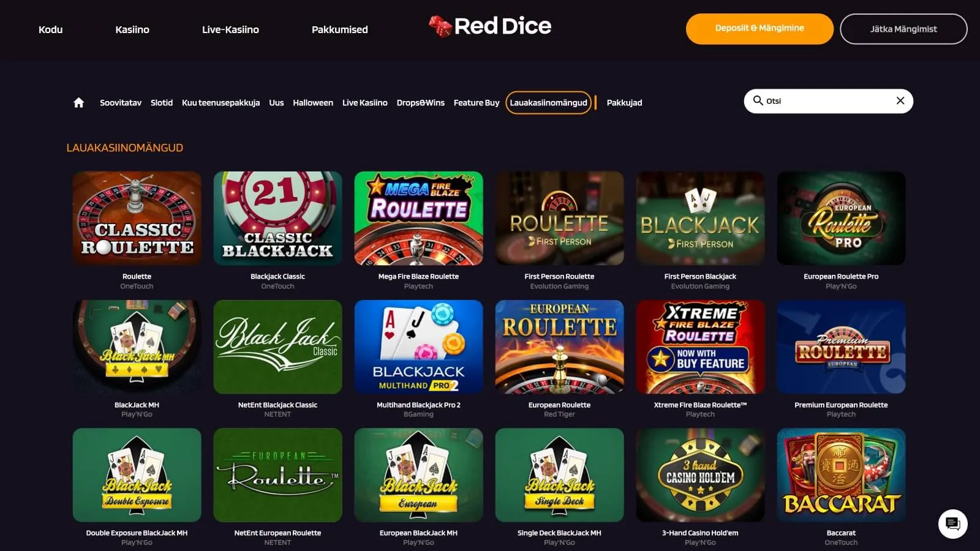
Task: Click the home icon in category bar
Action: (x=78, y=102)
